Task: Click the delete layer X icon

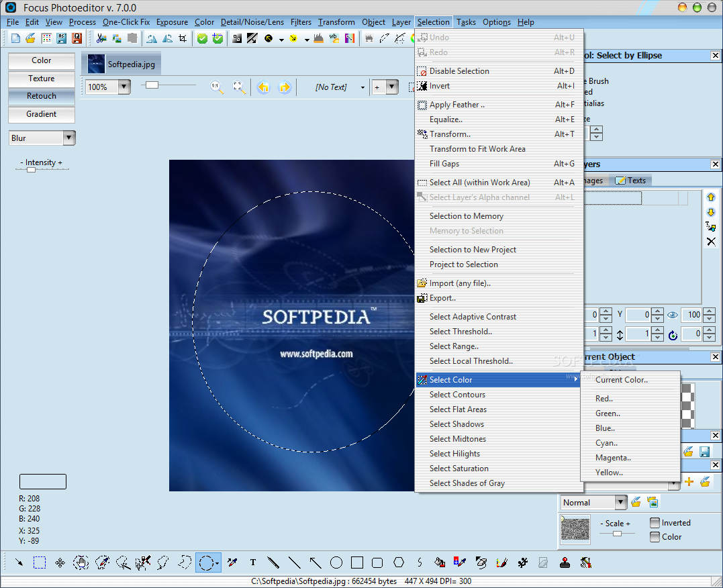Action: pyautogui.click(x=711, y=242)
